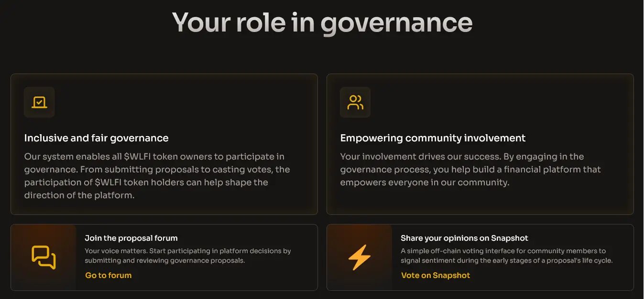The image size is (644, 299).
Task: Click the 'Join the proposal forum' heading
Action: 131,238
